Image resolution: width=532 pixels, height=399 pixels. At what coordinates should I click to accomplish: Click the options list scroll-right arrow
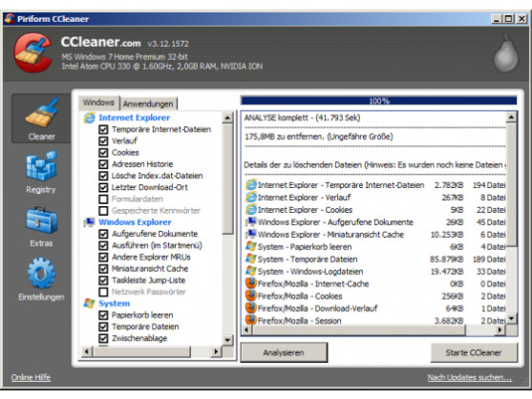point(216,351)
